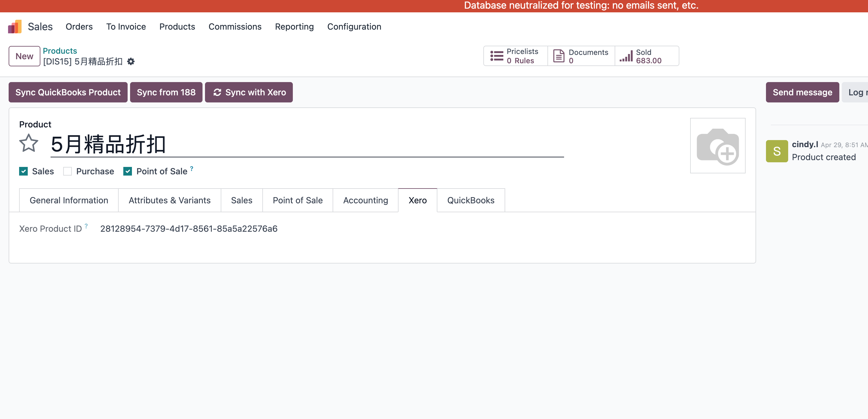Open the product actions gear icon

pos(131,61)
